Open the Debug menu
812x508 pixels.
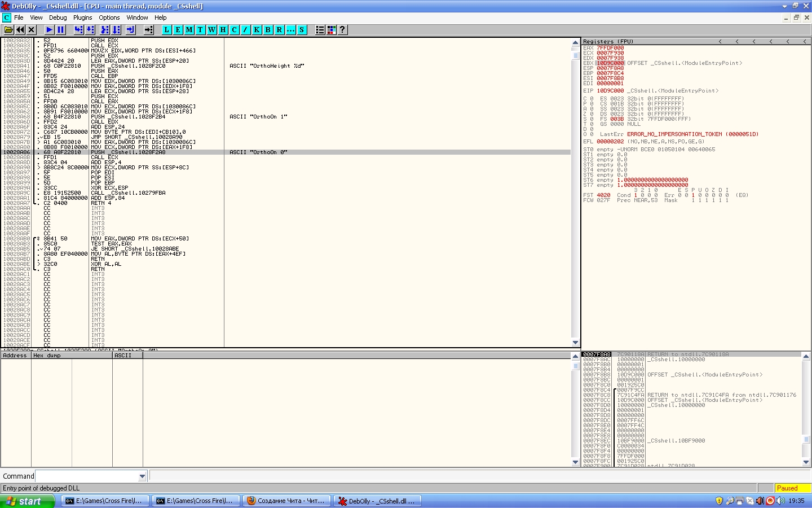pos(58,17)
